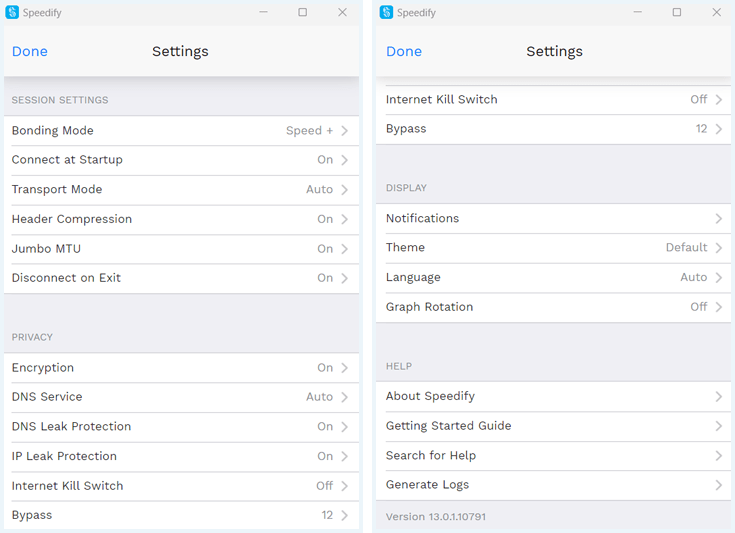The image size is (735, 533).
Task: Open Search for Help
Action: pos(553,456)
